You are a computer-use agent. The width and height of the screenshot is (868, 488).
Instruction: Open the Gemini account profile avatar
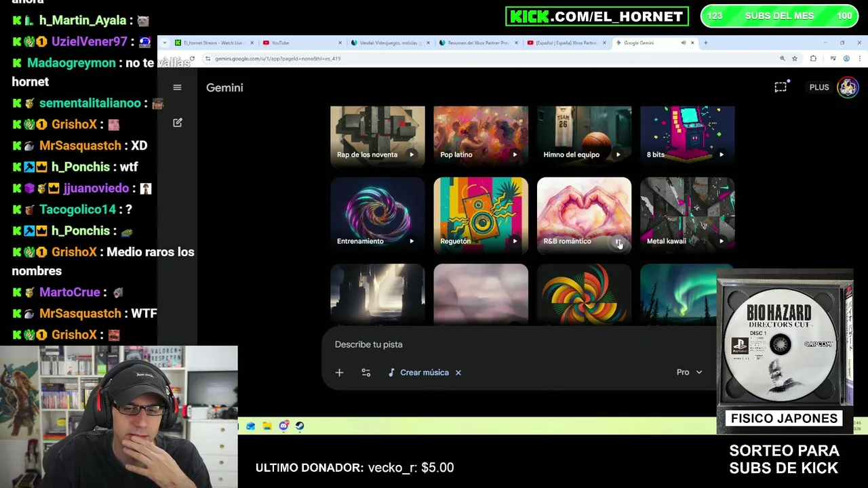848,87
